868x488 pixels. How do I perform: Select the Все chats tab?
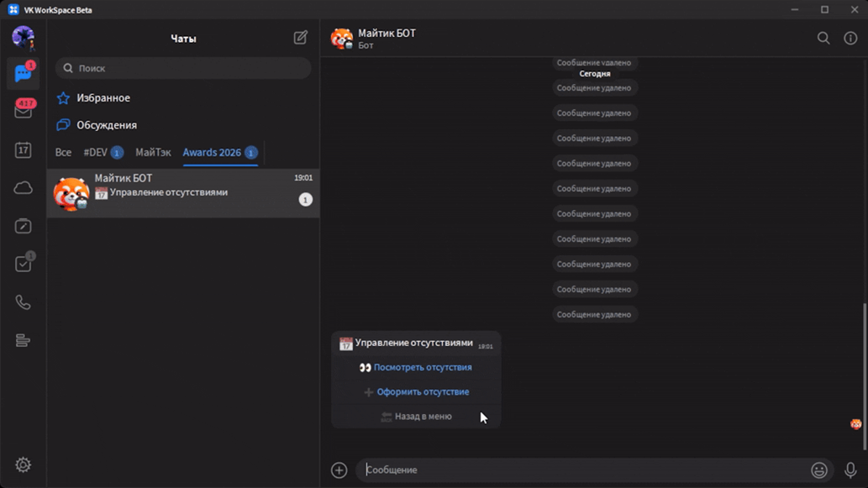point(63,153)
